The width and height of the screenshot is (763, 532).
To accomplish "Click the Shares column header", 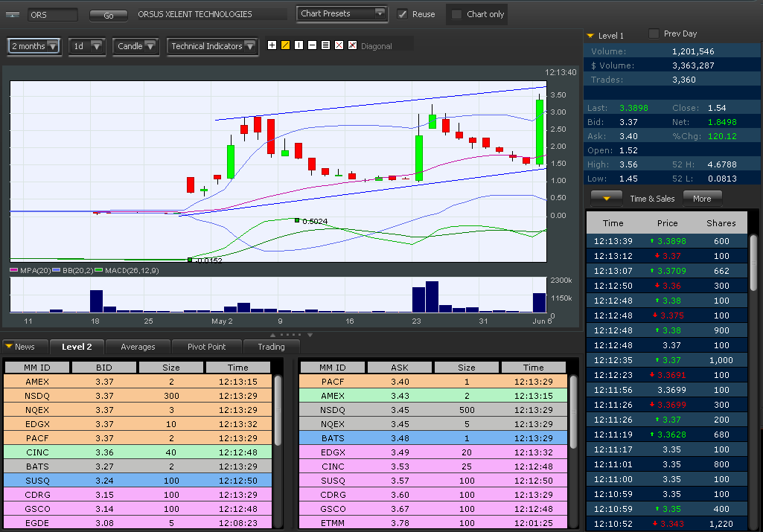I will [721, 223].
